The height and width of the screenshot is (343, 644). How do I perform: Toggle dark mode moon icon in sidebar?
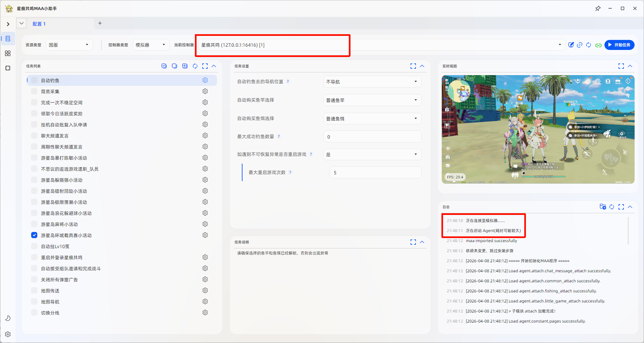click(x=8, y=318)
